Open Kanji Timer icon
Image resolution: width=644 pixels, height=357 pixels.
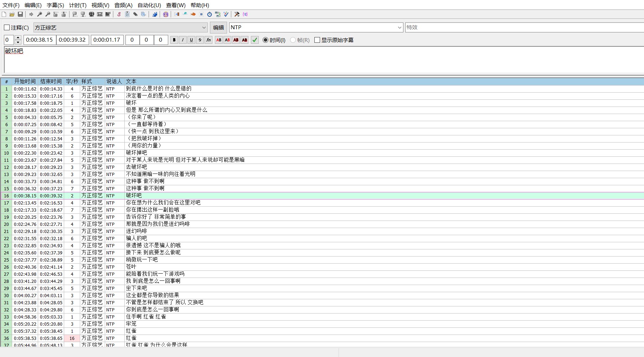[218, 14]
